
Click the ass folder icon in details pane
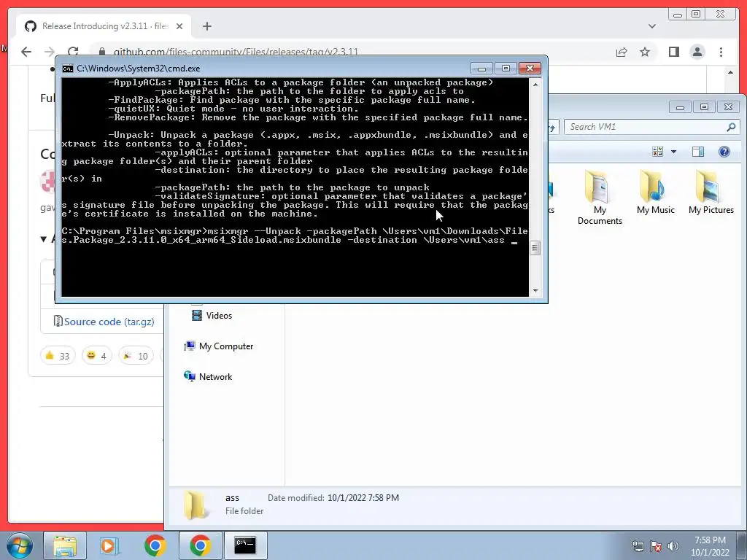point(196,505)
